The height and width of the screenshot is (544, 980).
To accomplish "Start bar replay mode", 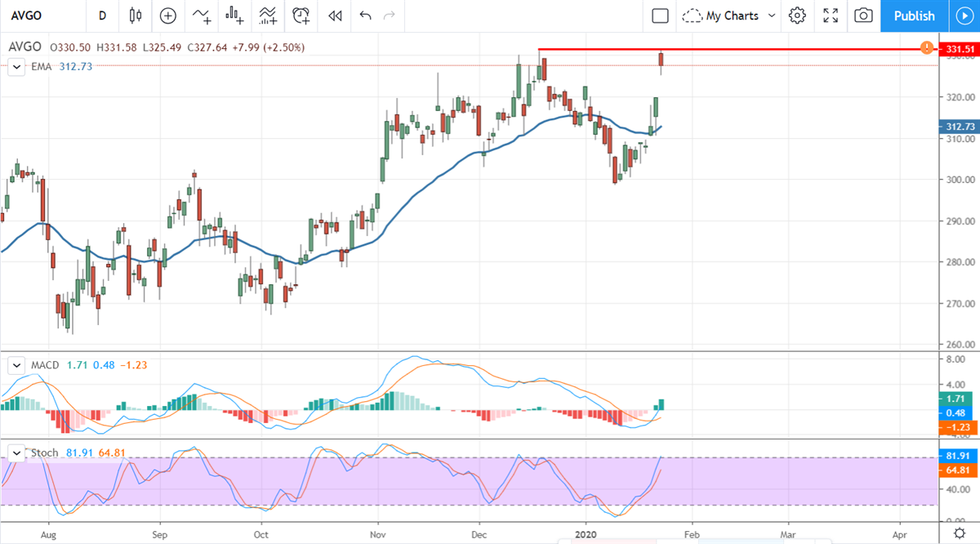I will pos(334,16).
